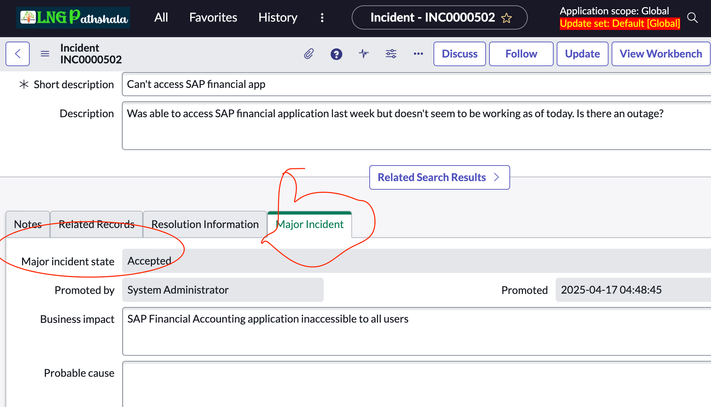Click the Short description label
Image resolution: width=711 pixels, height=407 pixels.
pos(73,85)
